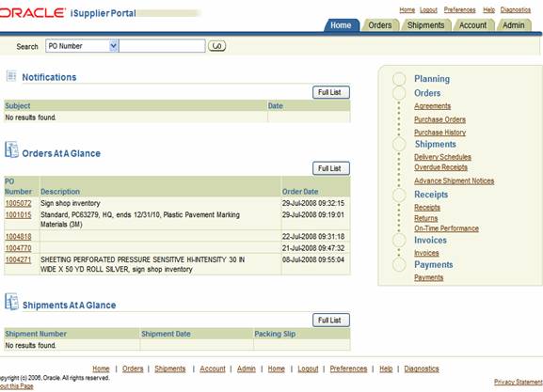This screenshot has width=543, height=392.
Task: Click the order date 22-Jul-2008 09:31:18
Action: click(313, 237)
